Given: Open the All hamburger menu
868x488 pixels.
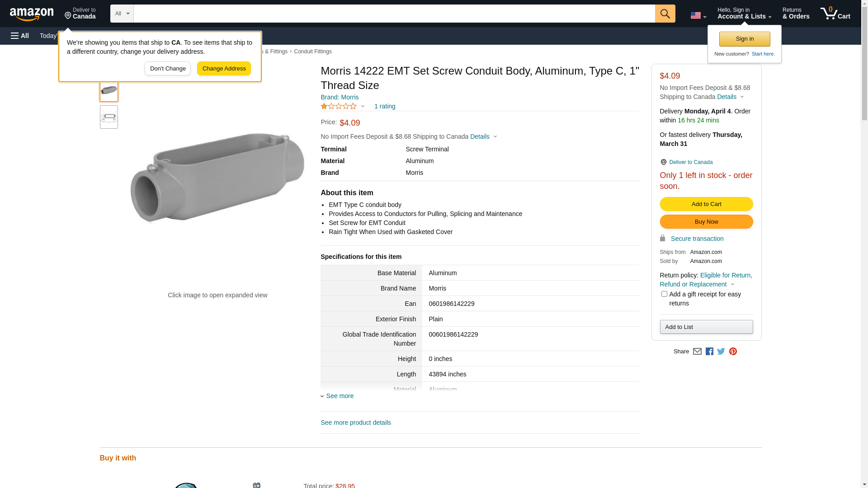Looking at the screenshot, I should (x=20, y=36).
